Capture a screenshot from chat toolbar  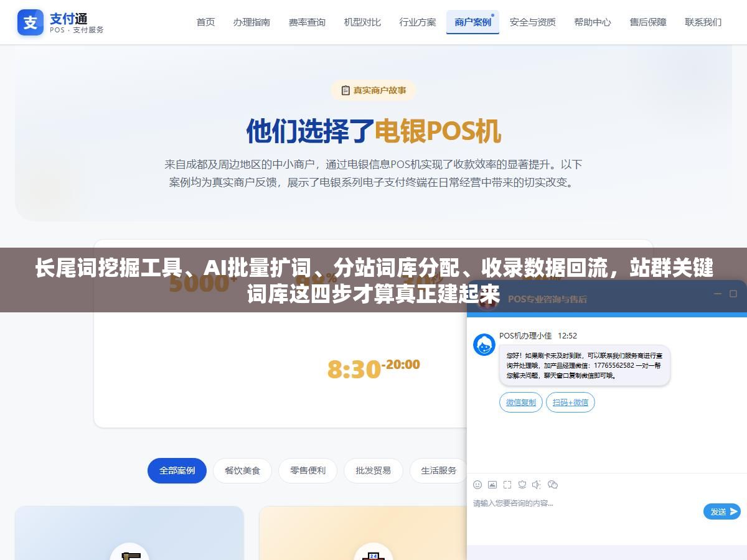[x=507, y=485]
